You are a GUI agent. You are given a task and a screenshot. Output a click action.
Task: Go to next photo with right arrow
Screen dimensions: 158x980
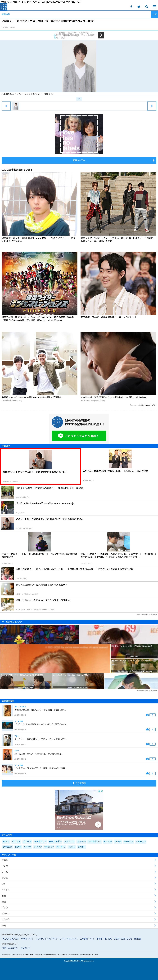pyautogui.click(x=152, y=106)
